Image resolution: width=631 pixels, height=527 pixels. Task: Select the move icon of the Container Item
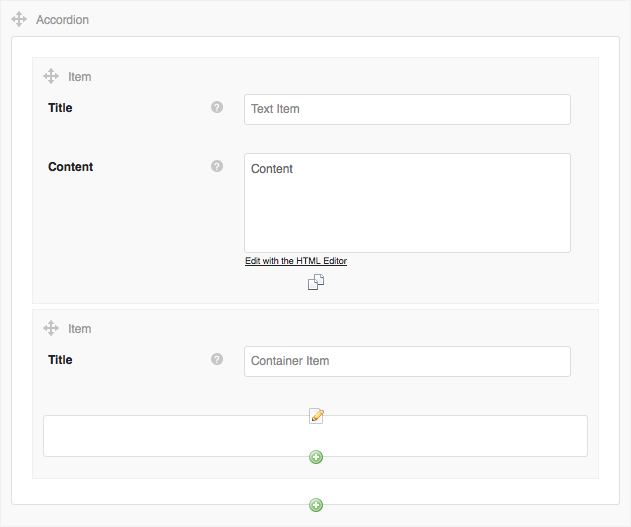(51, 328)
